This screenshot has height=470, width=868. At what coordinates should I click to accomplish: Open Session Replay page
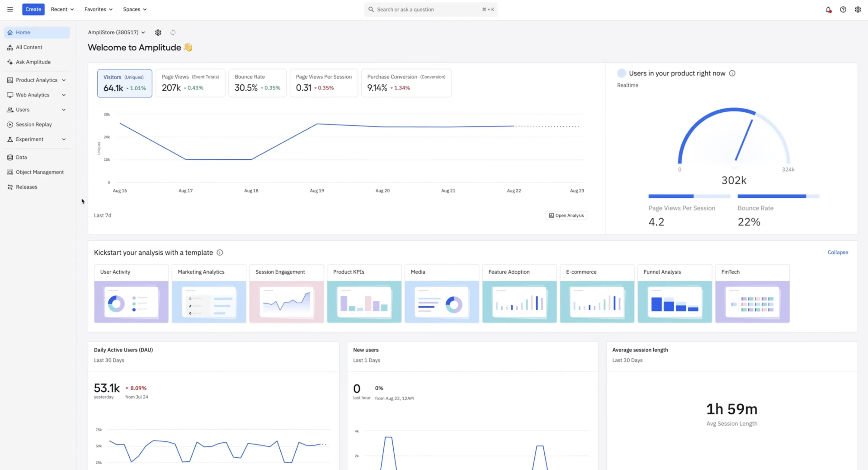point(37,125)
